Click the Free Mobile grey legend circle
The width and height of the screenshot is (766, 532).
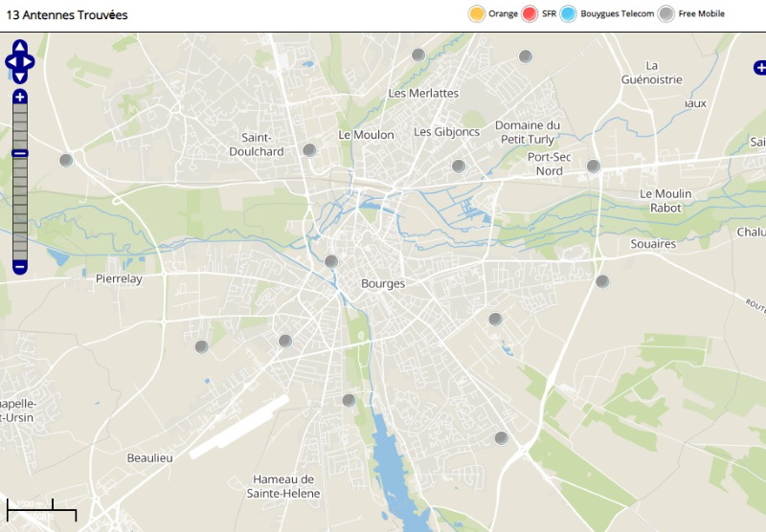tap(666, 13)
